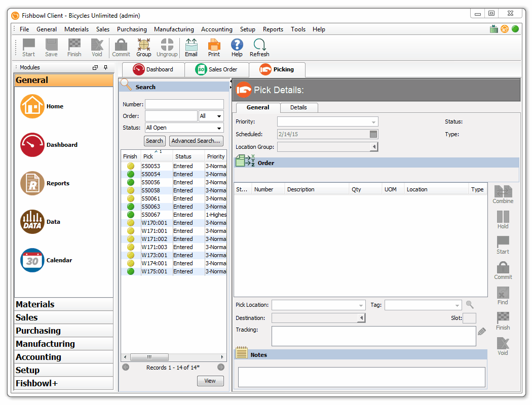Expand the Materials module group
Screen dimensions: 532x405
pos(64,304)
